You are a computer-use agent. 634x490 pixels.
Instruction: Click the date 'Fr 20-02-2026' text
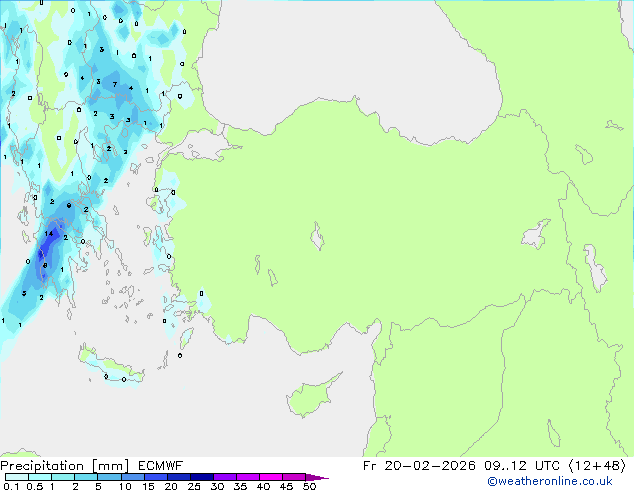419,466
